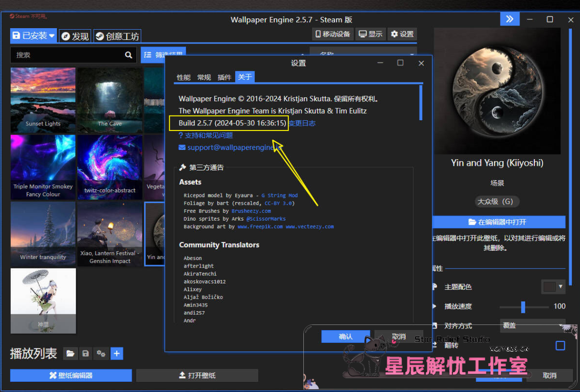
Task: Click the 播放速度 playback speed slider
Action: [x=524, y=307]
